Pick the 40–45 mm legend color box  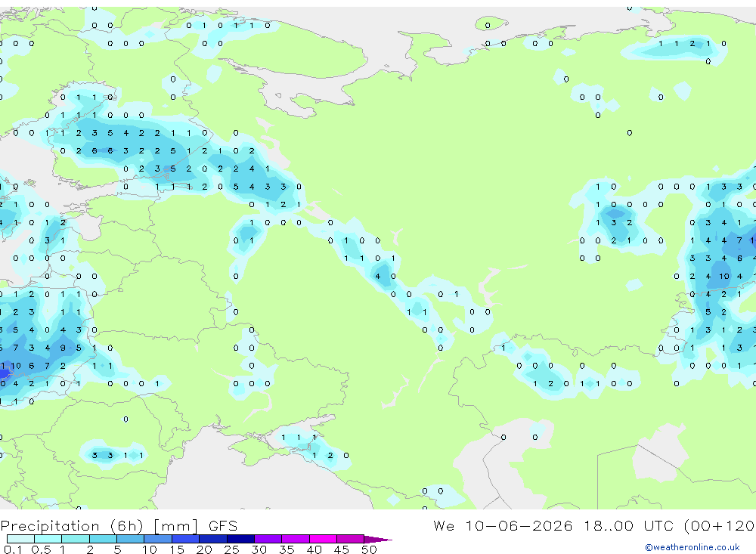click(x=323, y=539)
